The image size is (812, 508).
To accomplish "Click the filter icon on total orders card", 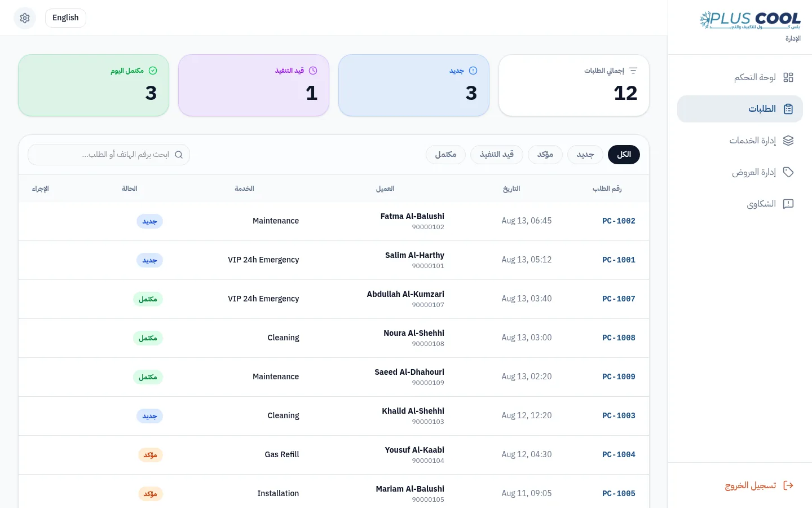I will (633, 71).
